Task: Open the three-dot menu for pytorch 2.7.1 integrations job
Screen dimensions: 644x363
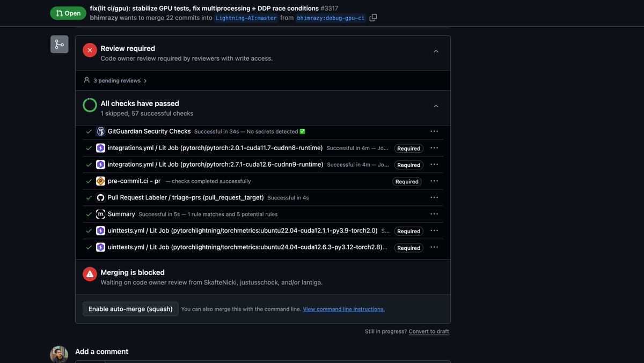Action: click(x=434, y=165)
